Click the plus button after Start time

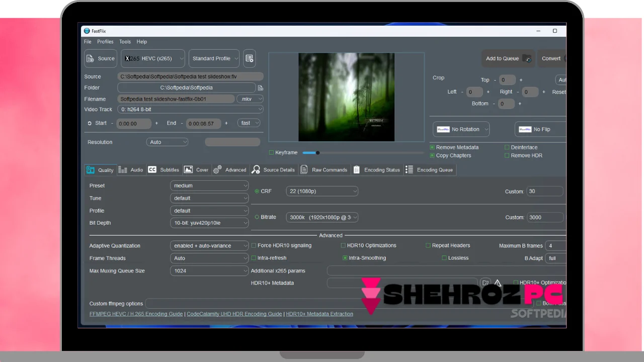[156, 123]
